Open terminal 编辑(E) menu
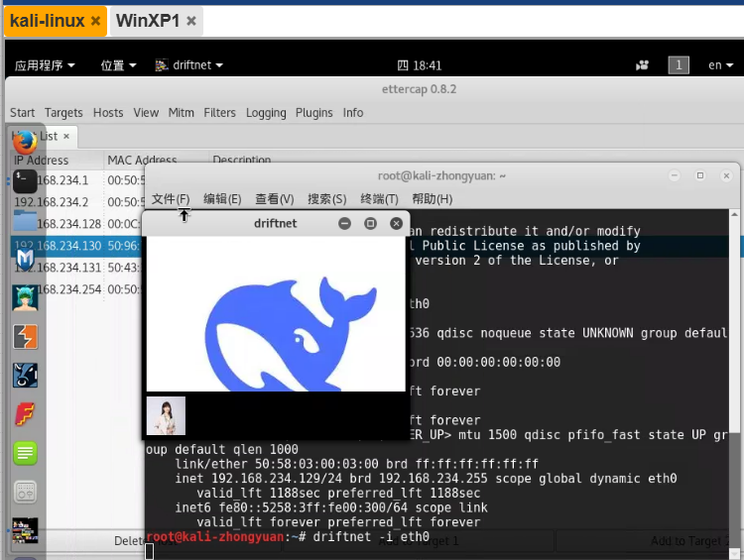This screenshot has height=560, width=744. [x=222, y=199]
